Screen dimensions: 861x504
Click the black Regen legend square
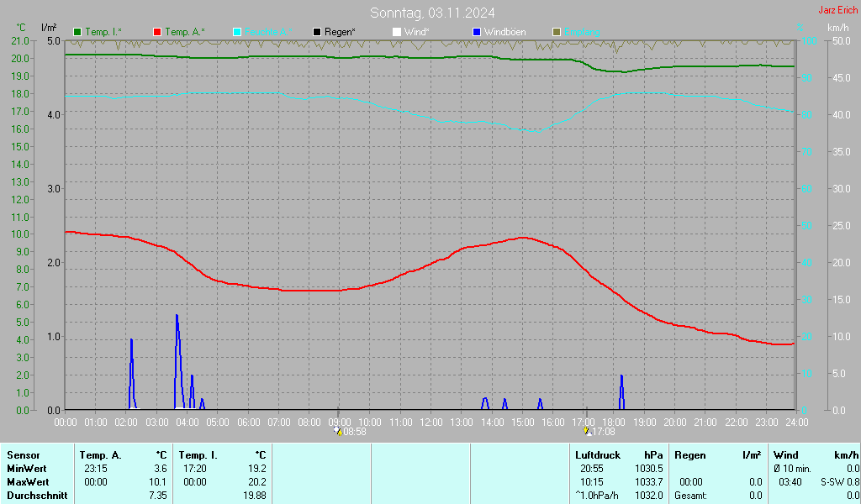[x=317, y=32]
